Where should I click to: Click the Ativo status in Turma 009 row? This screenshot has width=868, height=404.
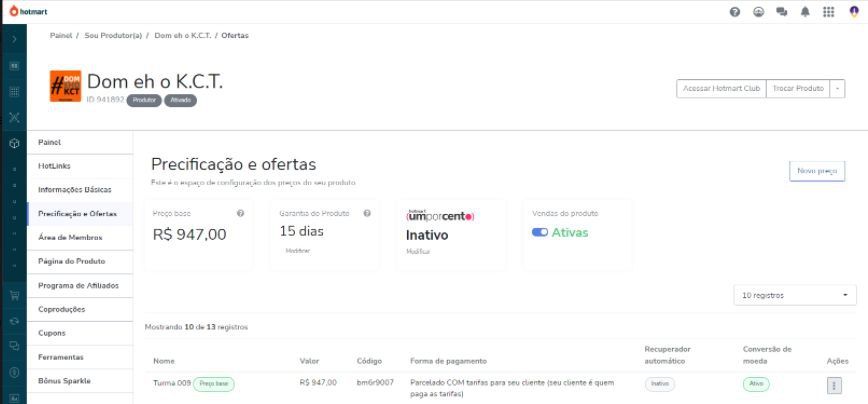756,384
